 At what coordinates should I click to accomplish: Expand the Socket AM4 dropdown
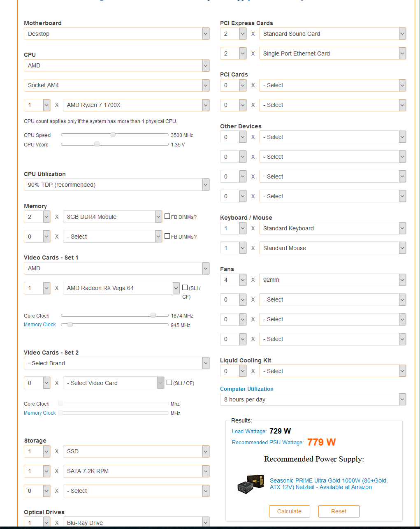click(x=116, y=85)
